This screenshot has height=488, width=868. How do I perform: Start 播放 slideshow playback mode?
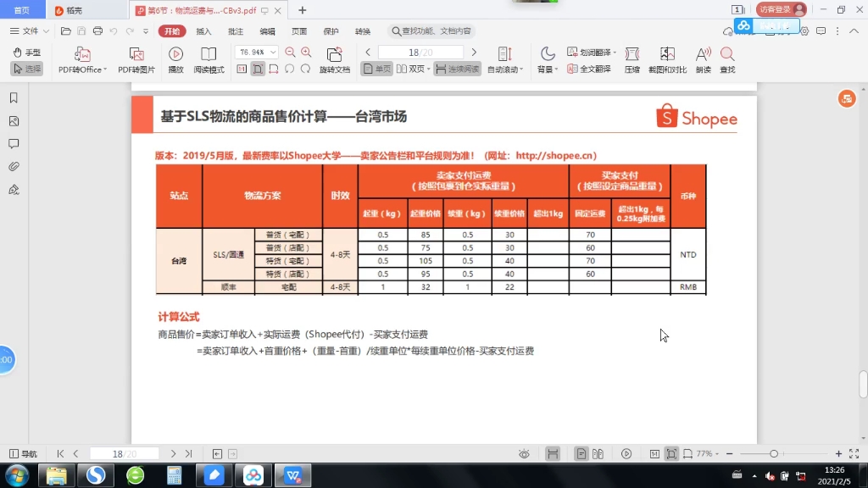pos(175,60)
